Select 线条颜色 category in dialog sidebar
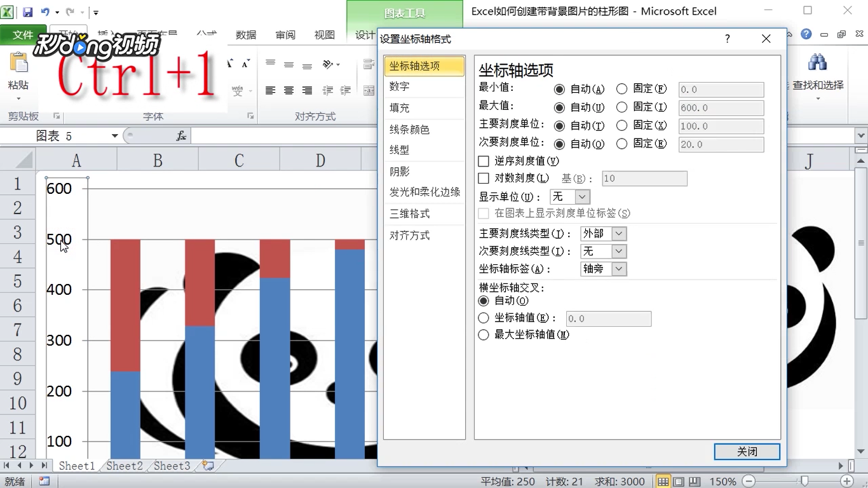868x488 pixels. (x=424, y=130)
